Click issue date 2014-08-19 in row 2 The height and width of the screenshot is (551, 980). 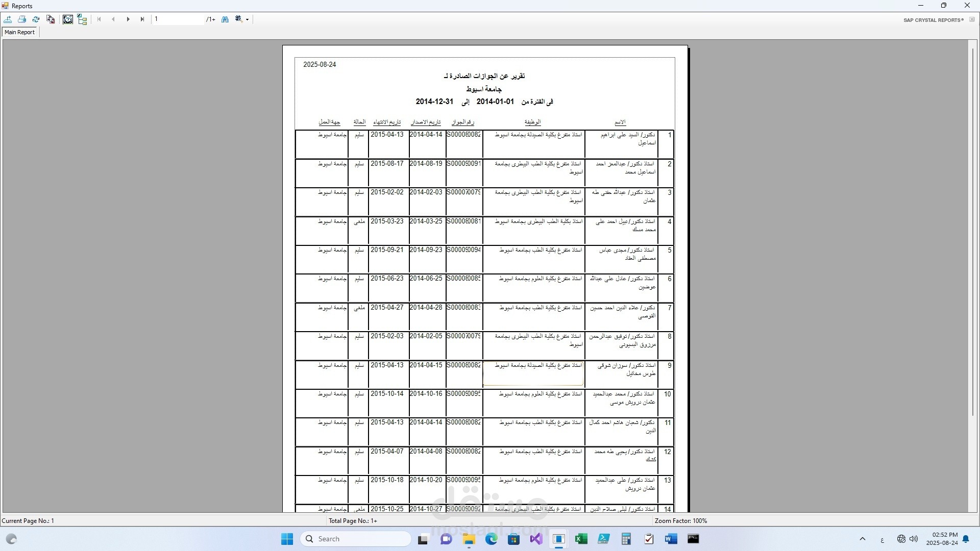(x=426, y=164)
